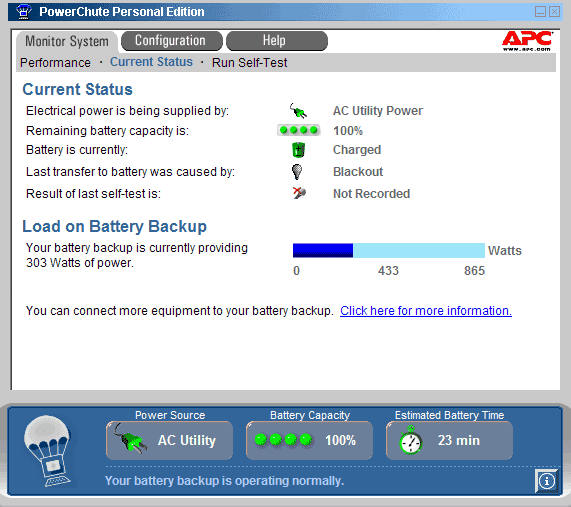This screenshot has height=507, width=571.
Task: Click here for more information link
Action: coord(426,311)
